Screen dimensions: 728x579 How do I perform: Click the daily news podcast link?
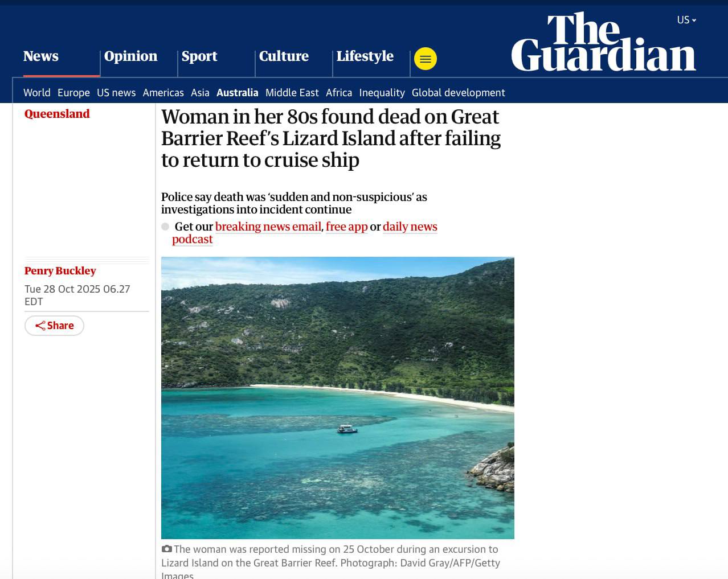pyautogui.click(x=305, y=232)
